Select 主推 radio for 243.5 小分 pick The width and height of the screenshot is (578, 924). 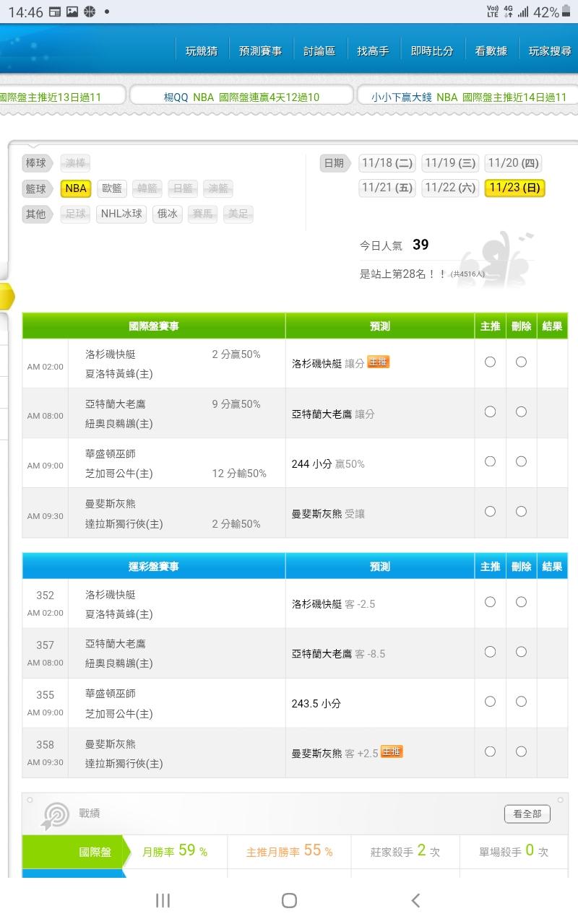click(x=490, y=702)
